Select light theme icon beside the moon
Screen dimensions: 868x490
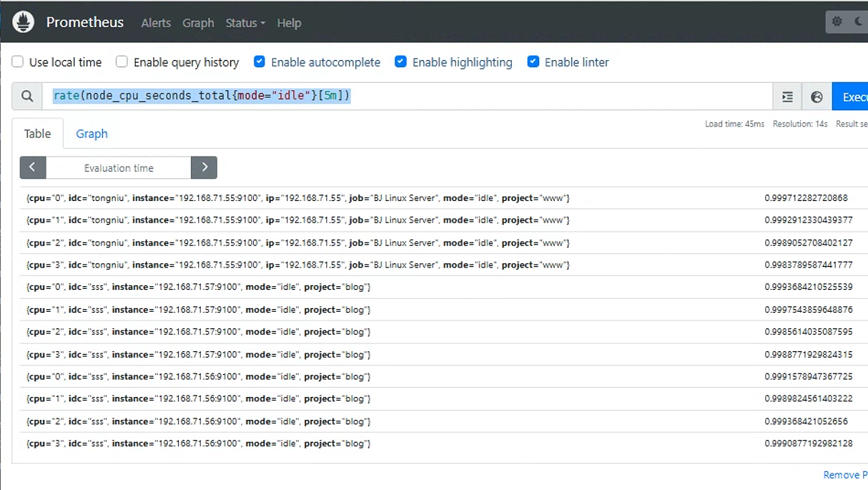[x=837, y=22]
